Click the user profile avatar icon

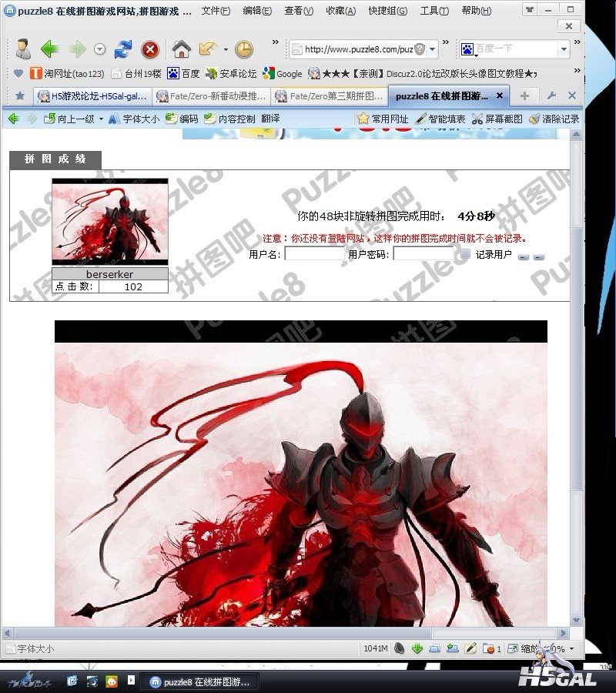[x=23, y=50]
